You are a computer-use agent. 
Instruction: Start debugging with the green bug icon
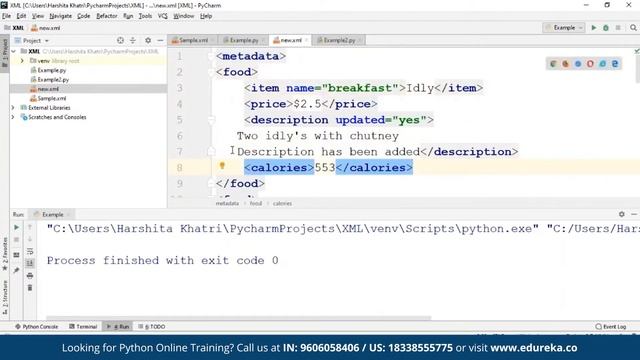click(x=606, y=28)
